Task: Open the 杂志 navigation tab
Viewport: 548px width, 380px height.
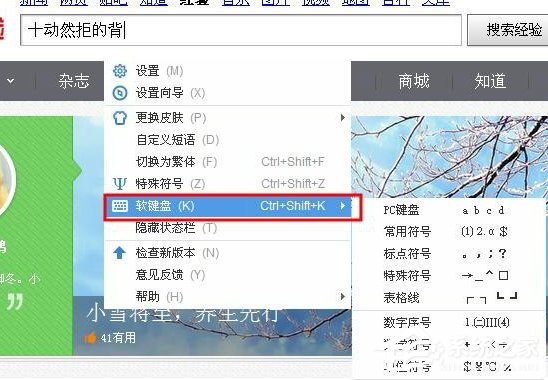Action: pos(74,81)
